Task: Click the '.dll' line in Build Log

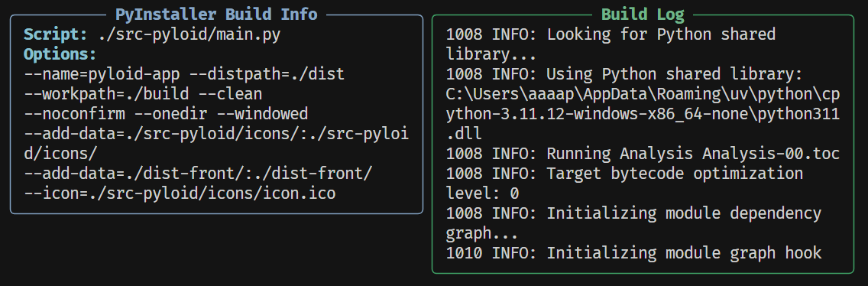Action: 464,134
